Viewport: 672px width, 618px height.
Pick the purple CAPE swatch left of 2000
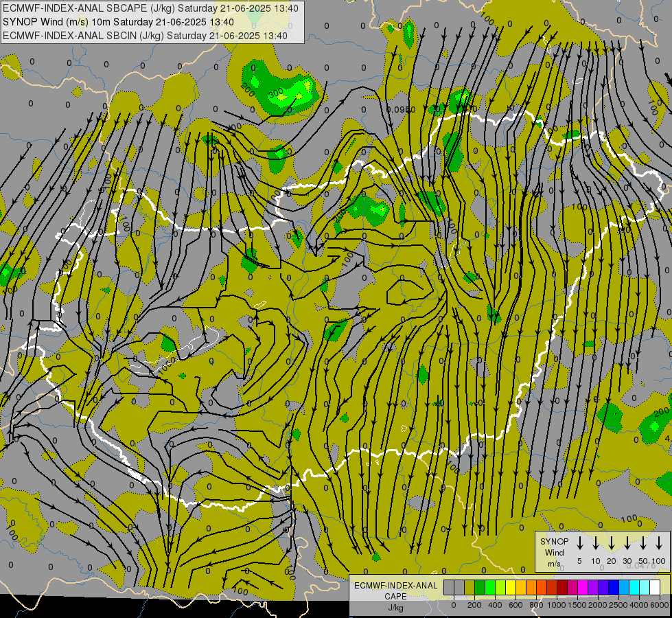click(x=593, y=587)
